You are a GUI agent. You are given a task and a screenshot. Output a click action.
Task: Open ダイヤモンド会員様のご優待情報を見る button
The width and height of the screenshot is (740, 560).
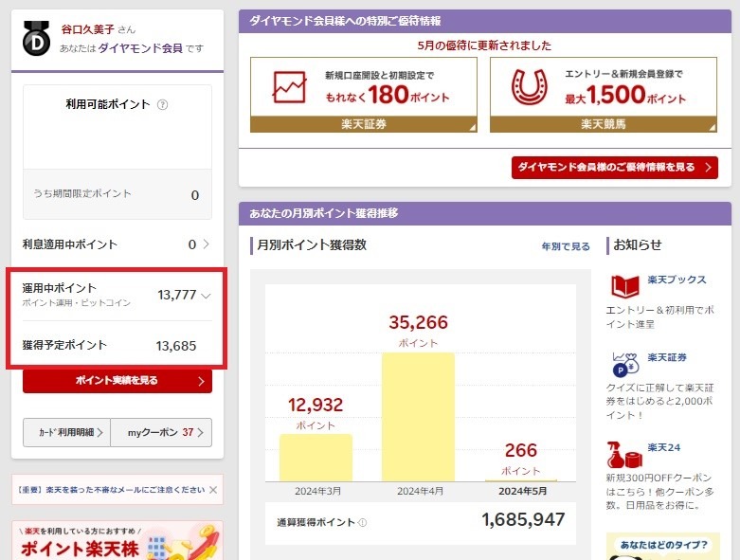[615, 168]
